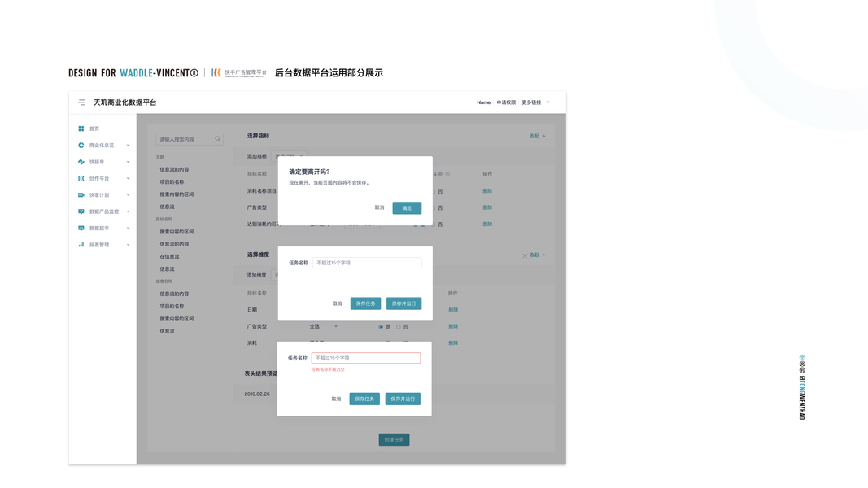
Task: Click the X icon beside 选择维度 收起
Action: pos(524,255)
